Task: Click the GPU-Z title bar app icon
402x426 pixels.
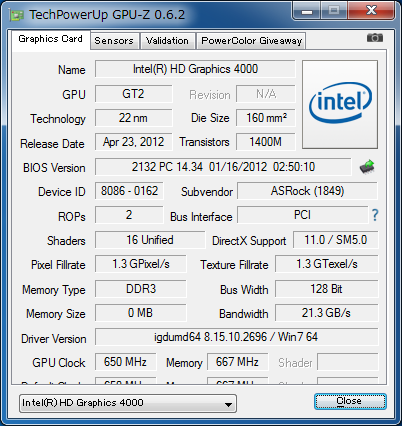Action: pos(17,15)
